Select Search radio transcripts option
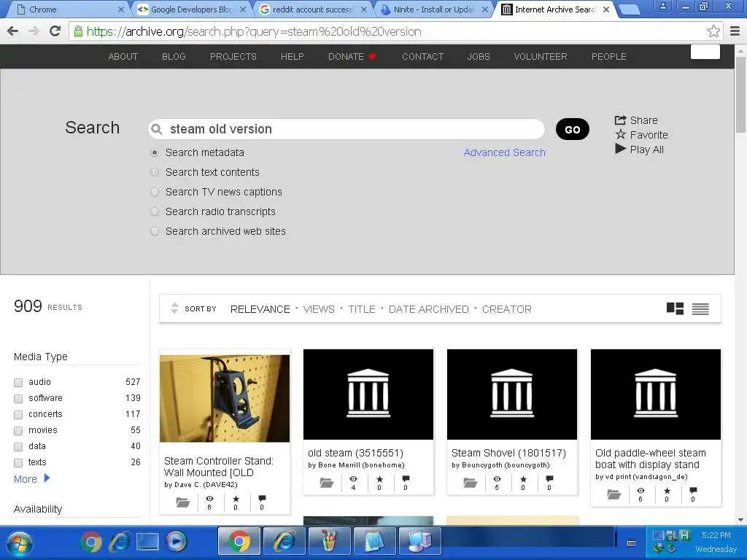The height and width of the screenshot is (560, 747). point(155,211)
